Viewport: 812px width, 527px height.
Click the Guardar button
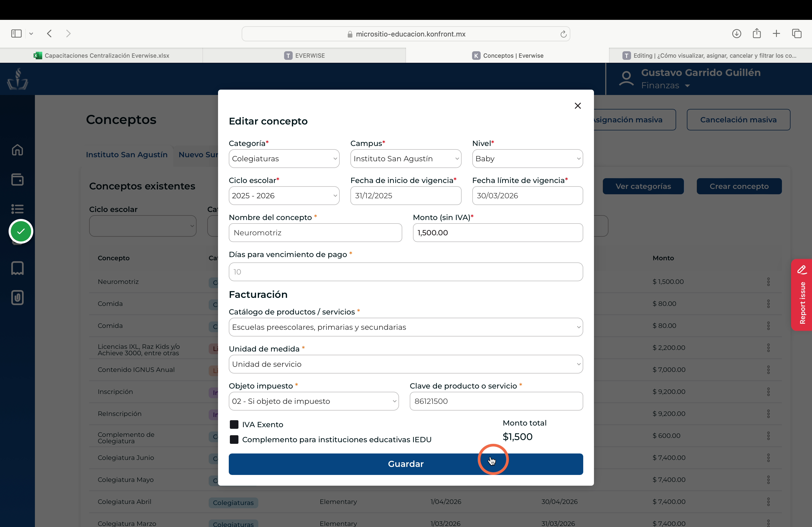[406, 464]
